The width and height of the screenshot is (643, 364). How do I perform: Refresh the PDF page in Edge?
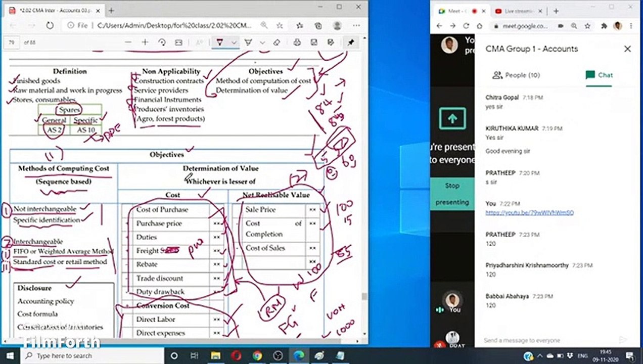coord(50,25)
